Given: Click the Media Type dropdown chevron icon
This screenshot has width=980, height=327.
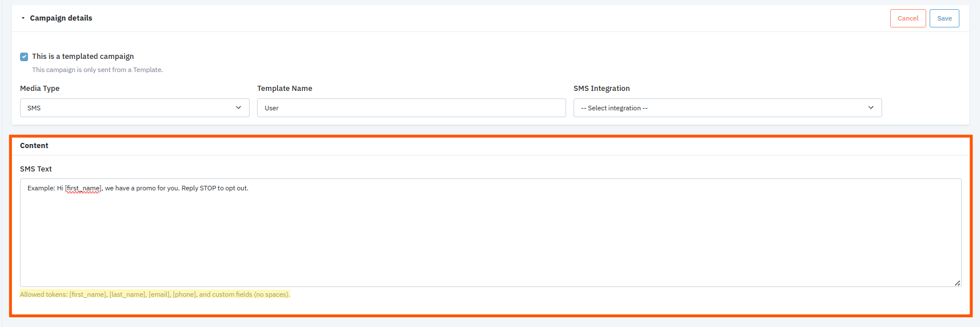Looking at the screenshot, I should (x=238, y=108).
